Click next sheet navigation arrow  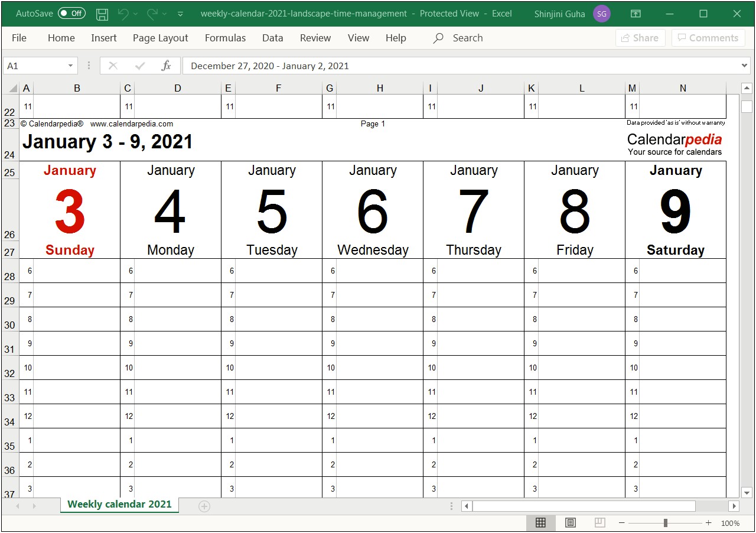tap(34, 506)
